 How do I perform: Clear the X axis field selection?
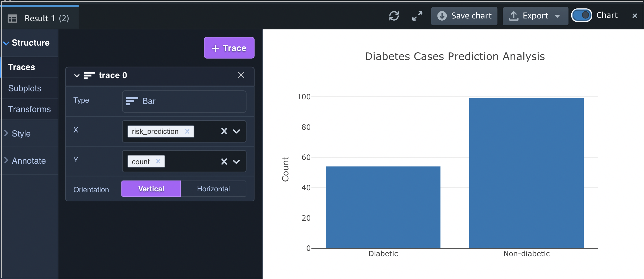(x=224, y=131)
